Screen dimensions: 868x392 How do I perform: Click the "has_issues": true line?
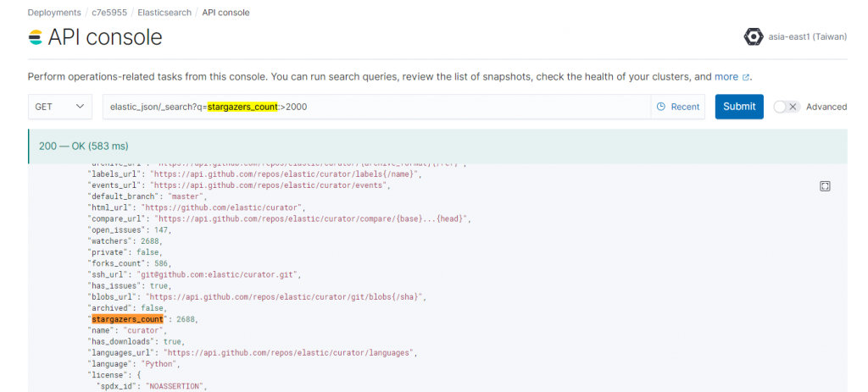click(x=130, y=286)
